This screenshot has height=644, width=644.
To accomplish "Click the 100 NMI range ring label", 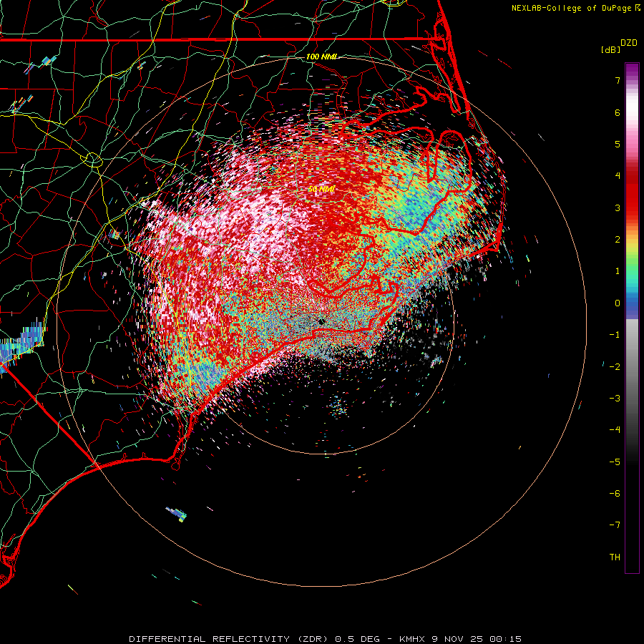I will [x=321, y=57].
